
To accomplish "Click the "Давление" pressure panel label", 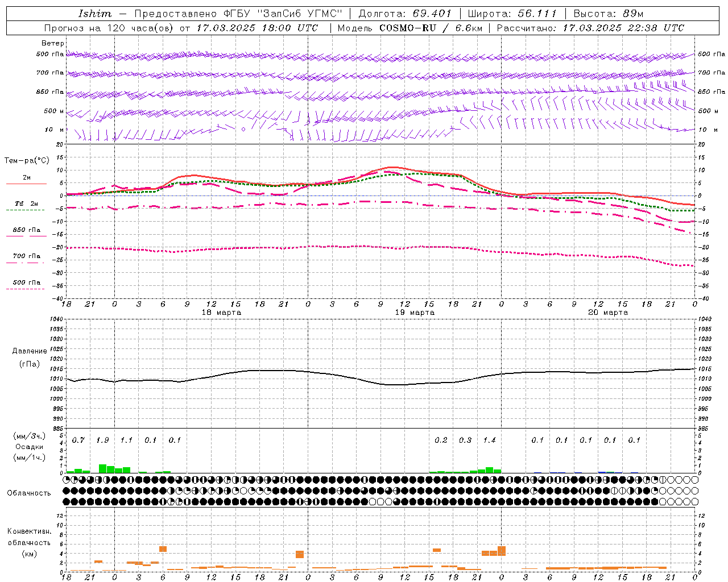I will 30,351.
